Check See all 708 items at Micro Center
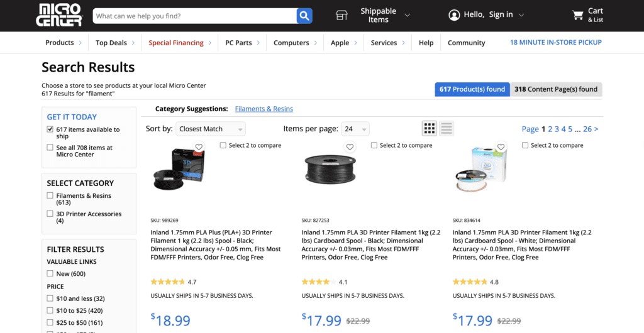This screenshot has width=644, height=333. click(50, 147)
